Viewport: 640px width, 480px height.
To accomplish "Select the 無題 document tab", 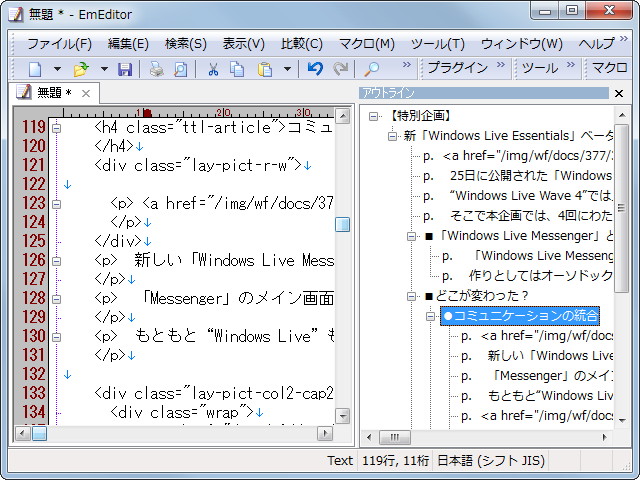I will tap(54, 93).
